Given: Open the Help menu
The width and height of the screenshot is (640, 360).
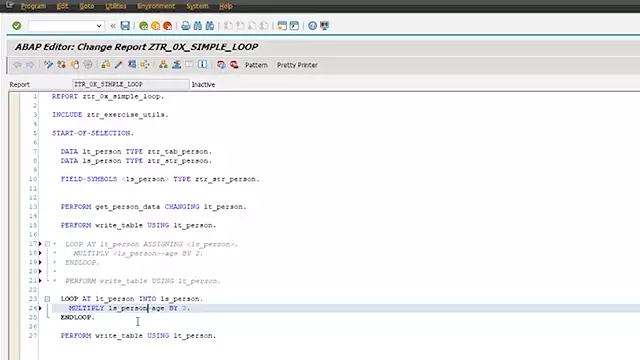Looking at the screenshot, I should pyautogui.click(x=226, y=6).
